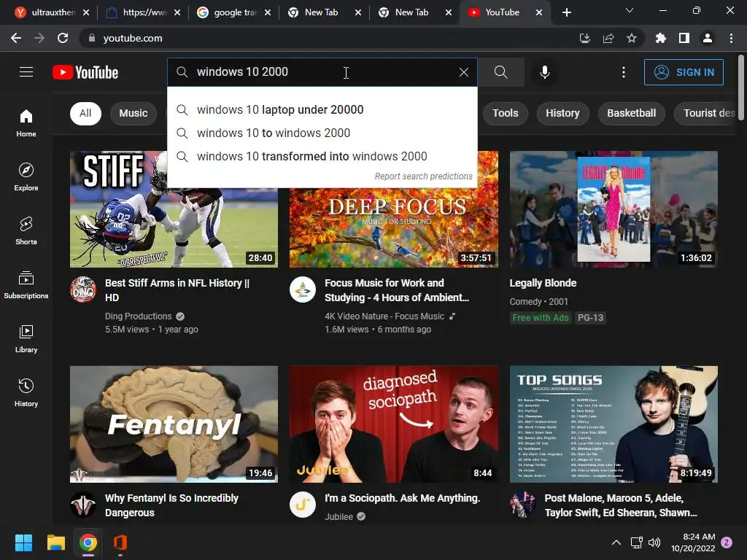Select the Tourist destinations filter chip

[706, 113]
